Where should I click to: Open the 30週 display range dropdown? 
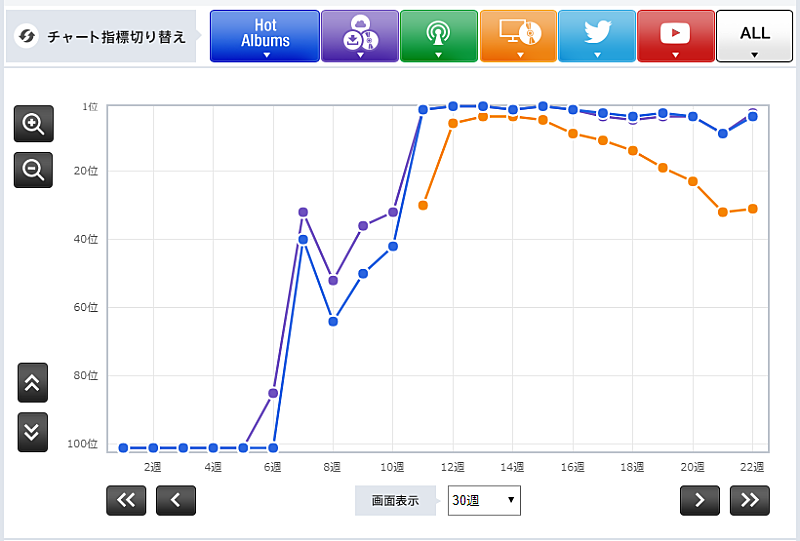tap(484, 499)
